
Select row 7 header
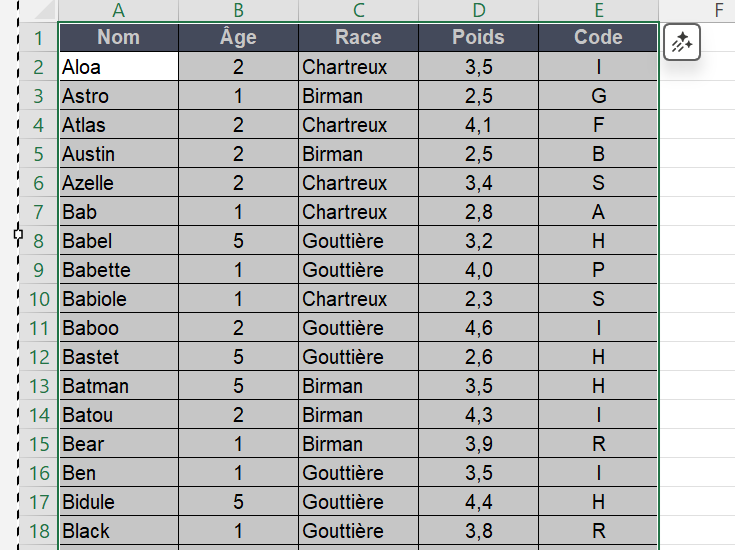click(39, 212)
